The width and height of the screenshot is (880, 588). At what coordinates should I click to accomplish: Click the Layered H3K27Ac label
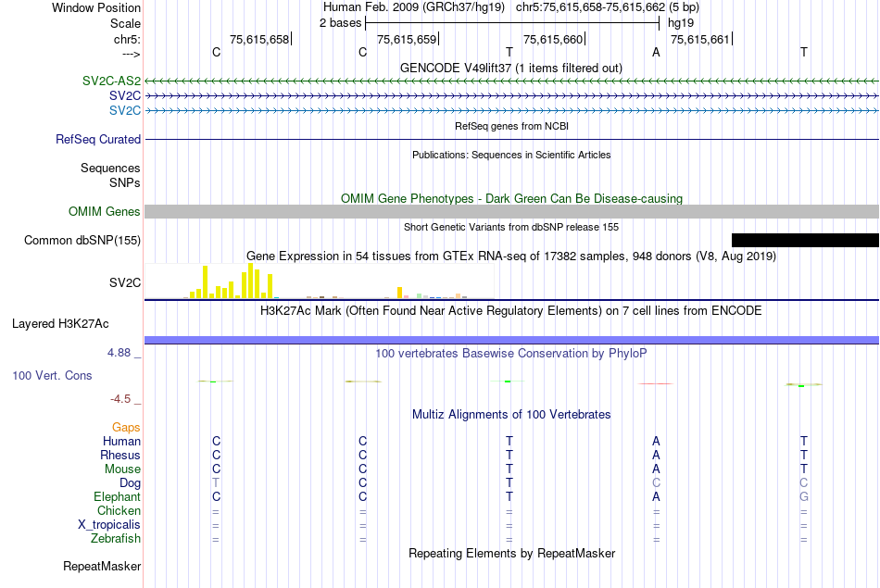(60, 324)
